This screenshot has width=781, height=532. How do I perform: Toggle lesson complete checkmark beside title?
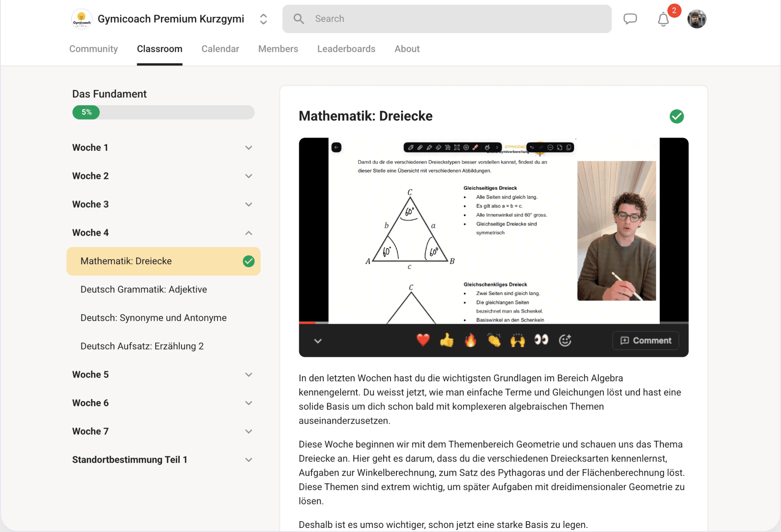point(677,116)
